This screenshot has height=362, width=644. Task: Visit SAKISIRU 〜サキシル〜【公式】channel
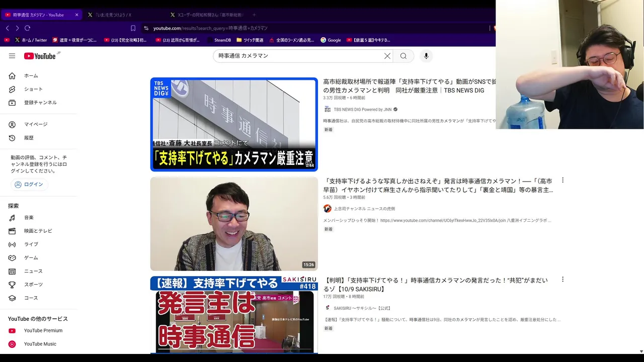(362, 308)
